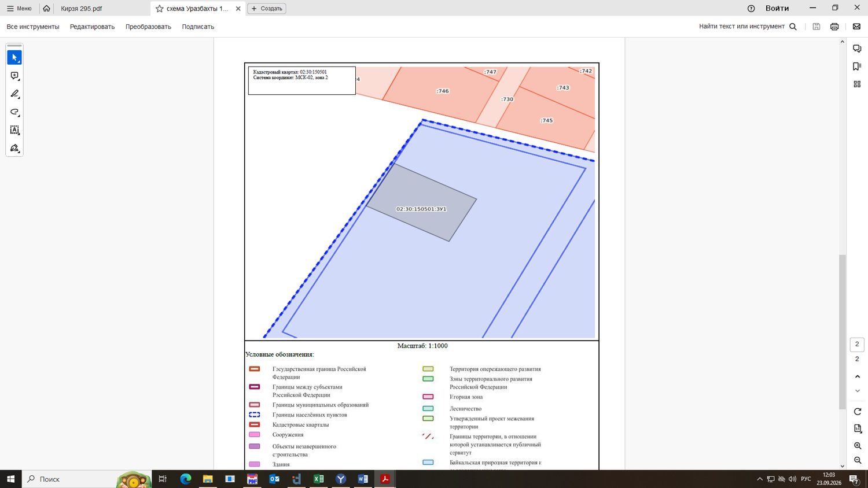Viewport: 868px width, 488px height.
Task: Select the freehand draw loop tool
Action: click(x=14, y=112)
